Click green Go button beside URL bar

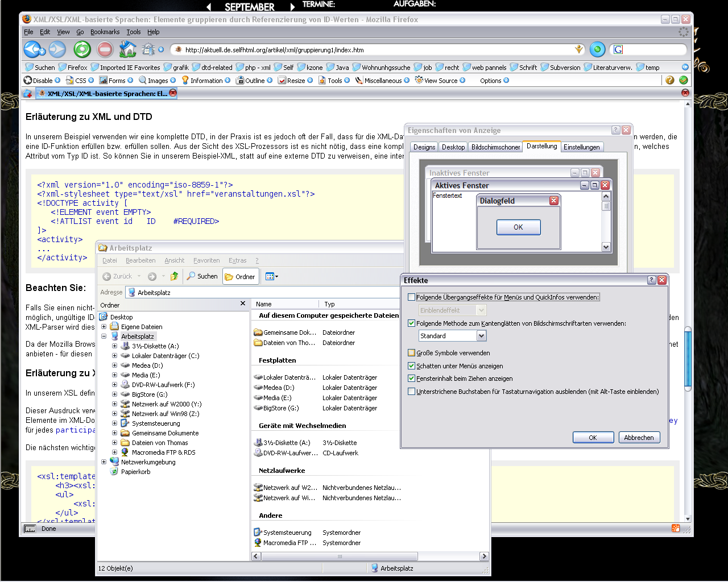[597, 49]
